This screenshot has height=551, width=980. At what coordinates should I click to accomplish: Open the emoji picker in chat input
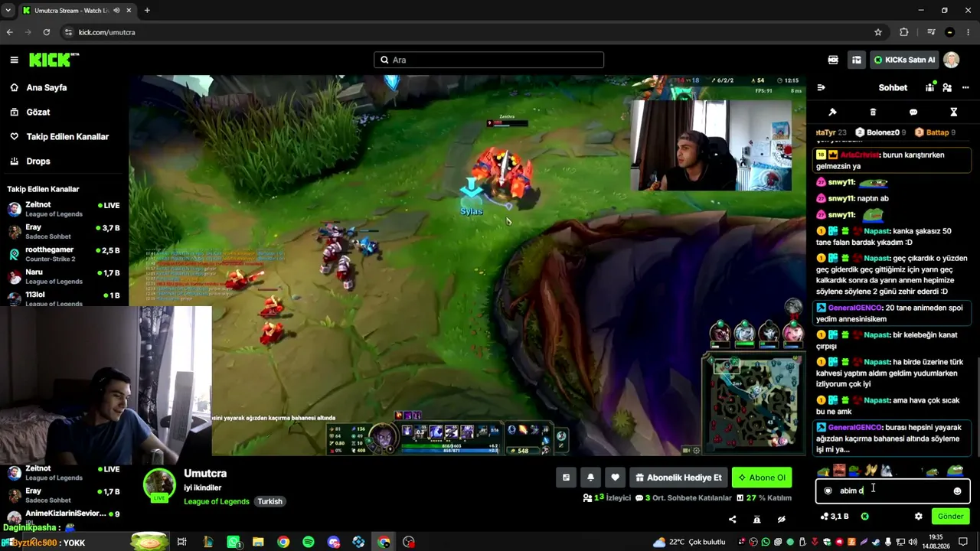[957, 491]
